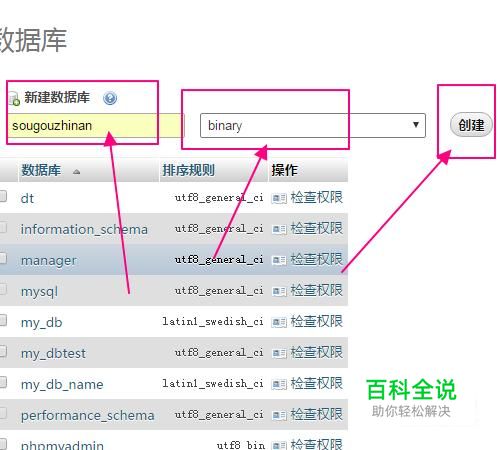The height and width of the screenshot is (450, 500).
Task: Click the 操作 column header
Action: click(284, 170)
